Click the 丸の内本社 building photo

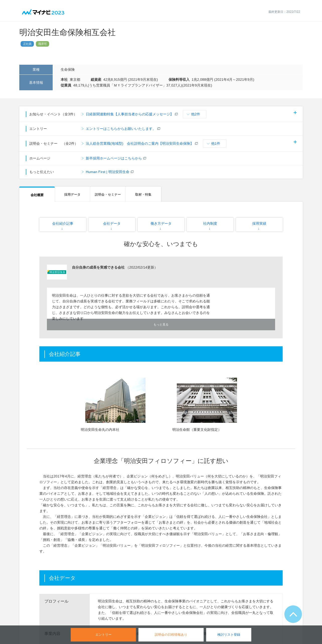point(115,400)
